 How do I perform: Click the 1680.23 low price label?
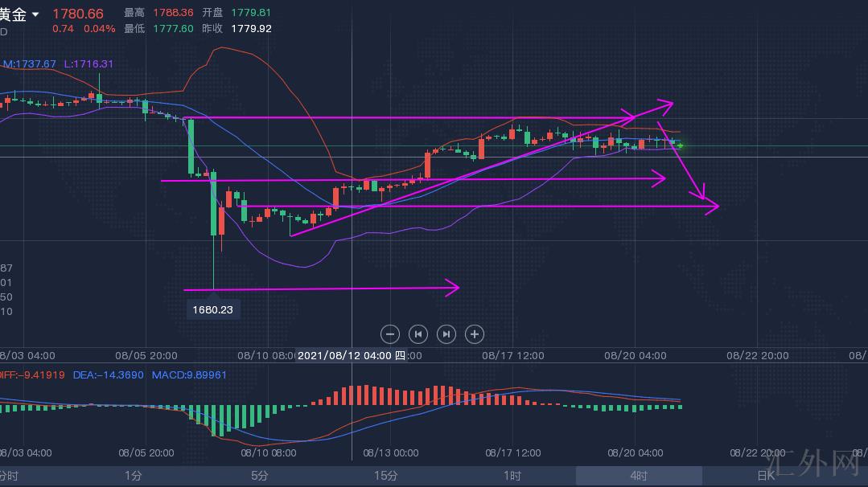click(212, 309)
